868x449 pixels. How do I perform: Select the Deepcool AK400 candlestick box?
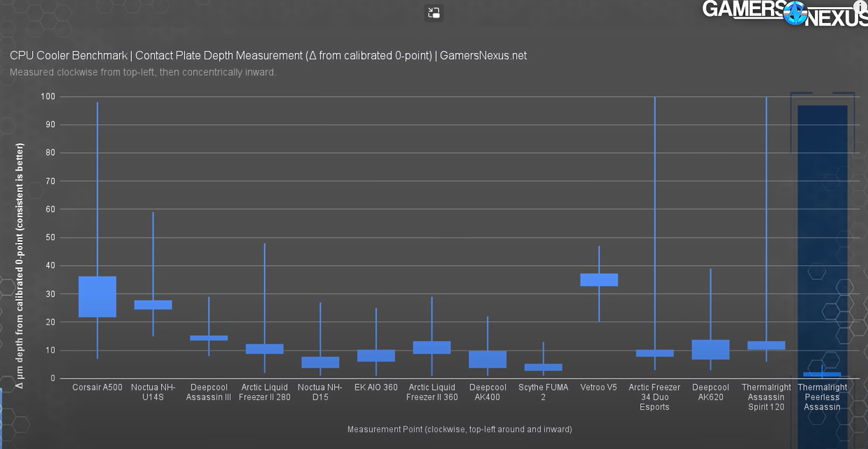click(x=488, y=359)
